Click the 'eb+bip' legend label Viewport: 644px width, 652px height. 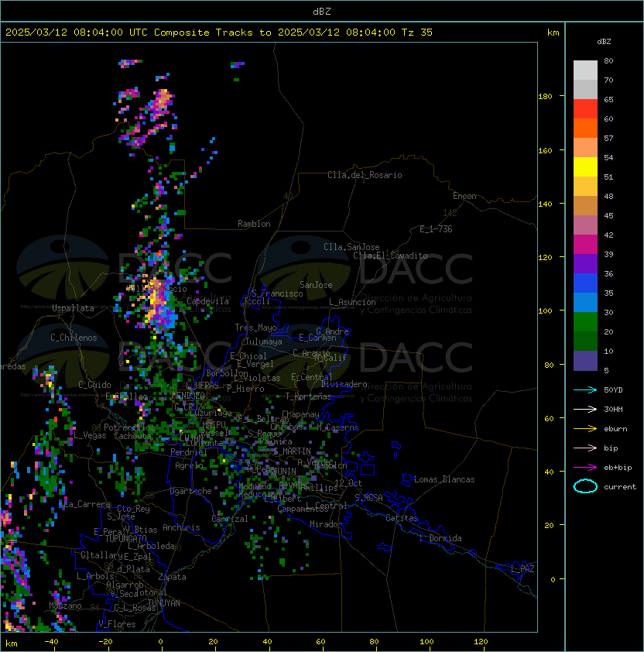(x=618, y=468)
